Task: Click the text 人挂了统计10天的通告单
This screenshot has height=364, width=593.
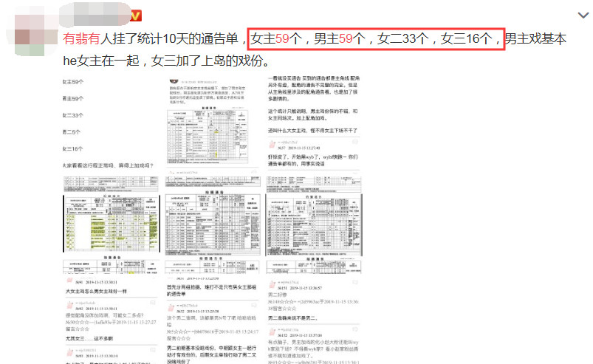Action: 169,38
